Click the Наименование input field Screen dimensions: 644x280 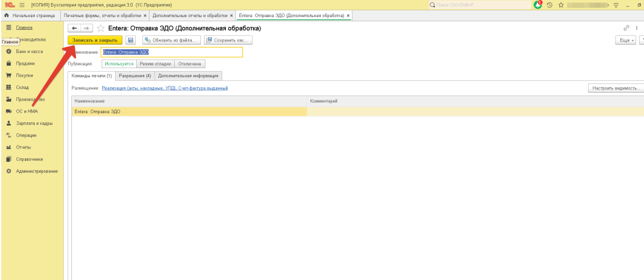click(x=172, y=52)
